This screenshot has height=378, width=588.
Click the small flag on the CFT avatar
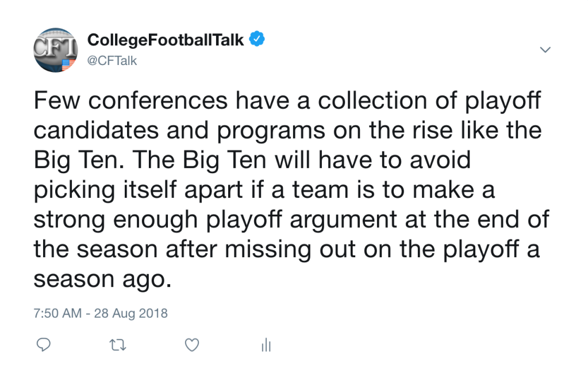pyautogui.click(x=68, y=64)
